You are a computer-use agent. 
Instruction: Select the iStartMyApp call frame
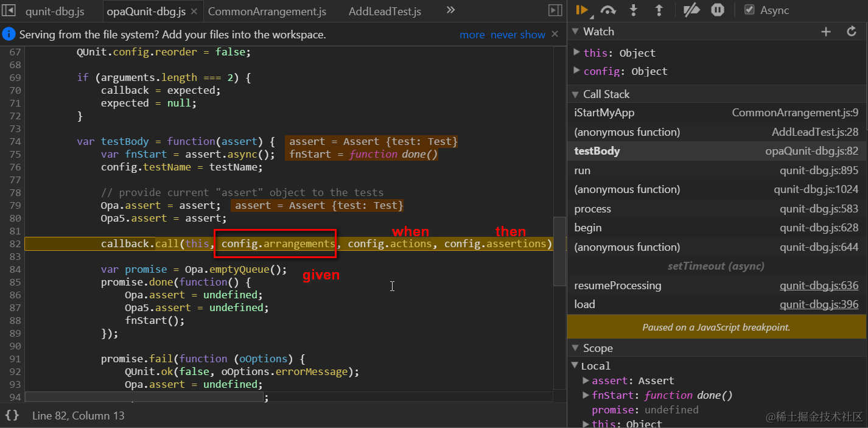(x=717, y=113)
